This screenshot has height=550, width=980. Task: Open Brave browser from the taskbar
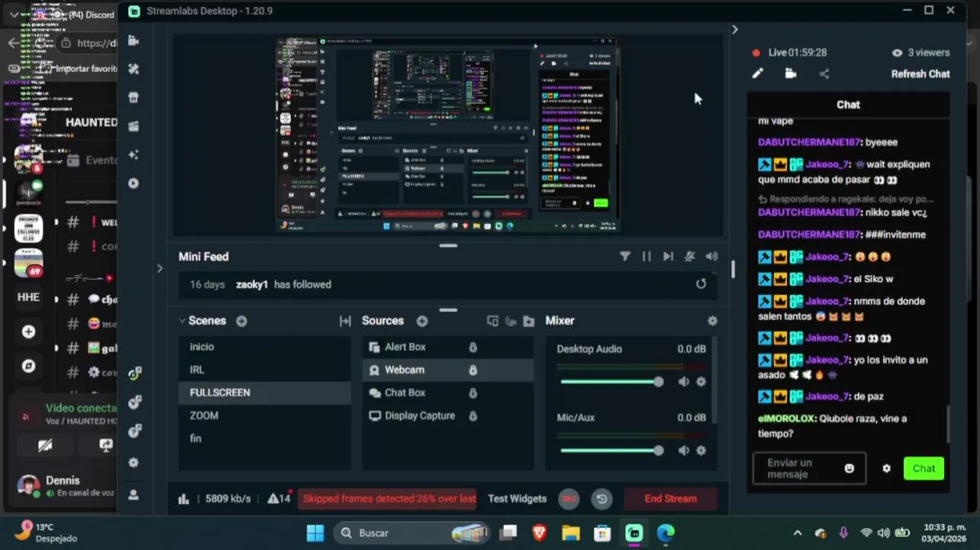[x=540, y=533]
